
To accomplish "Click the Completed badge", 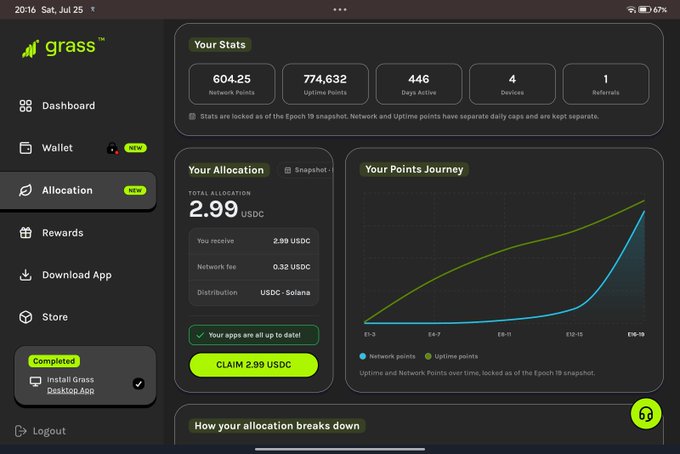I will [54, 361].
